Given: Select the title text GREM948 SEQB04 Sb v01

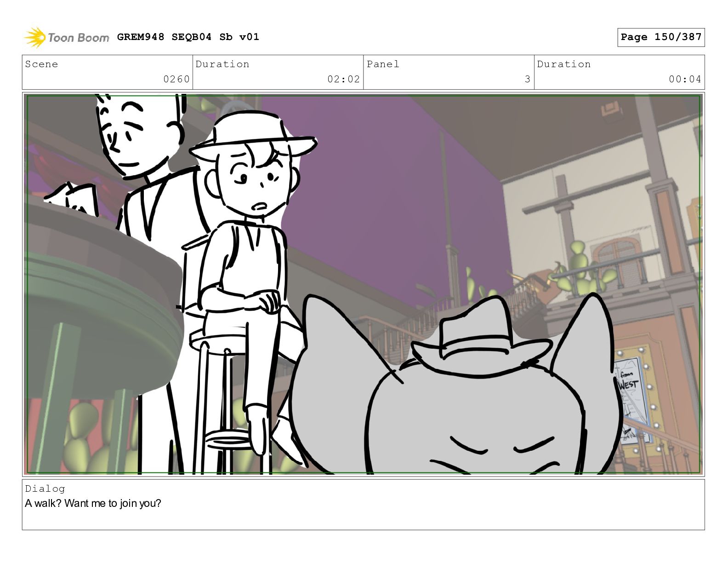Looking at the screenshot, I should pos(188,37).
